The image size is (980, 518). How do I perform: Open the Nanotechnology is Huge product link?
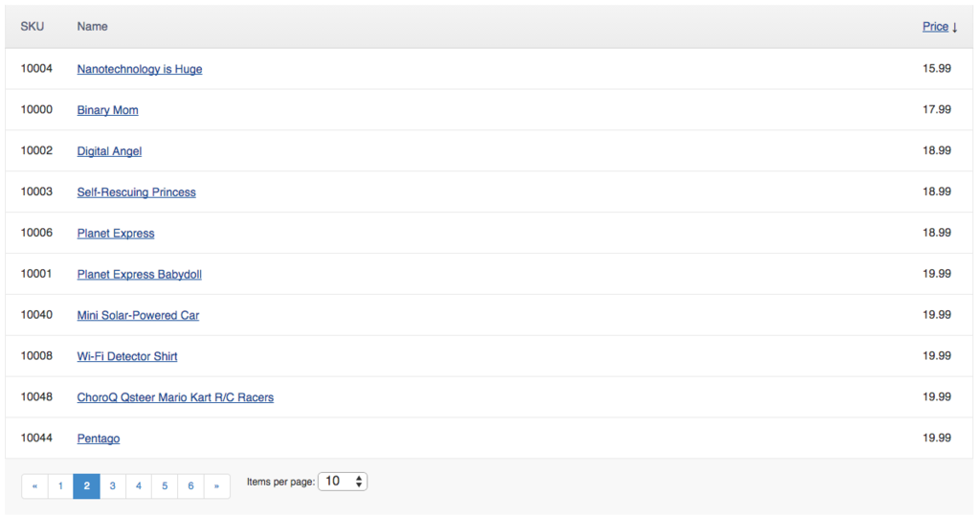(140, 69)
